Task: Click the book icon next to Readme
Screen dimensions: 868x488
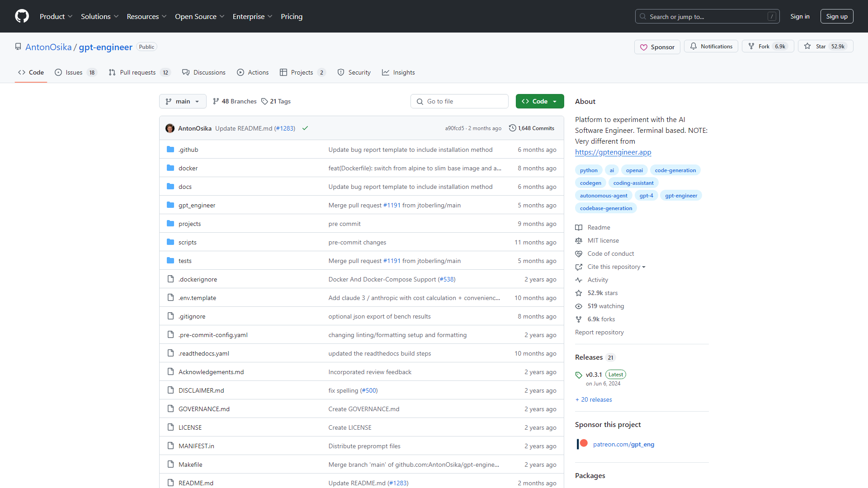Action: tap(579, 227)
